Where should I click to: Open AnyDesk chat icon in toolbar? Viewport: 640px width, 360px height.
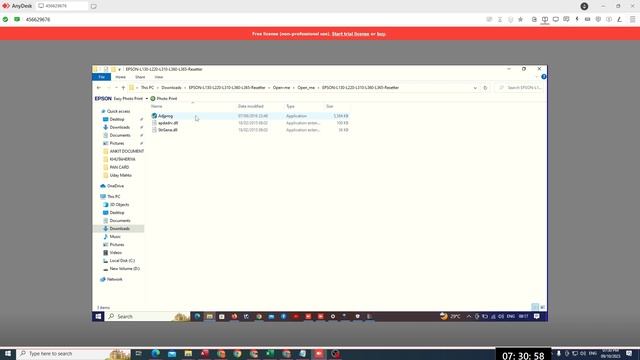tap(566, 19)
